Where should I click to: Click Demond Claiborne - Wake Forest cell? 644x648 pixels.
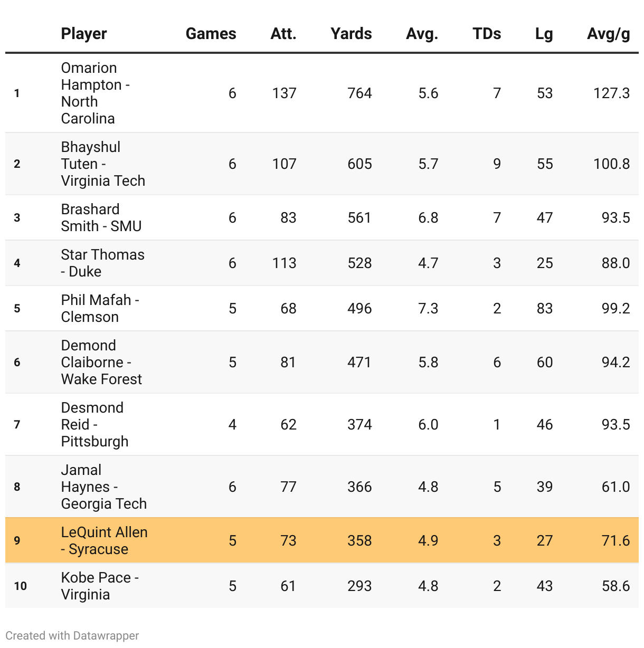click(x=101, y=362)
